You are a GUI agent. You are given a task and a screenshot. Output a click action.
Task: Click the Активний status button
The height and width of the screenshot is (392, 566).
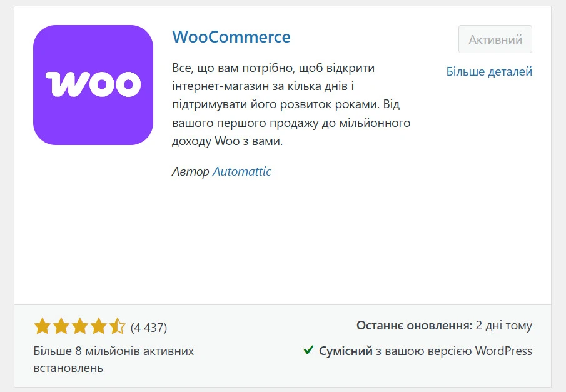tap(495, 39)
